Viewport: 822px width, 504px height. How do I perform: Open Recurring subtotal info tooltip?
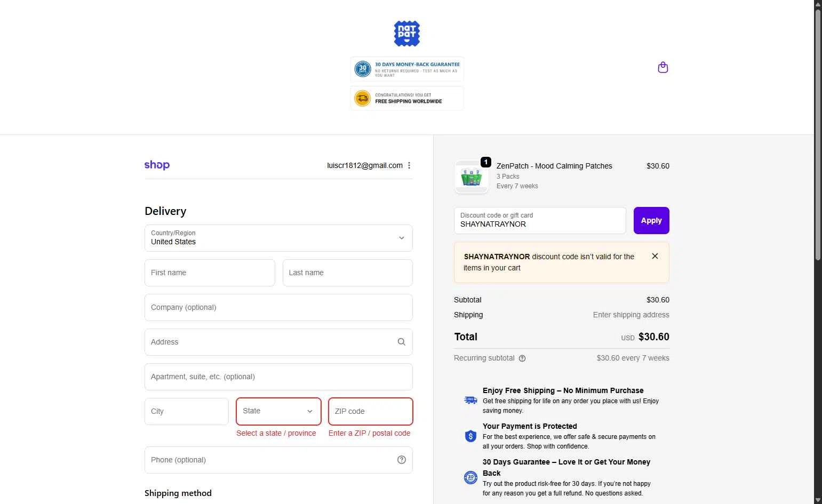[522, 358]
